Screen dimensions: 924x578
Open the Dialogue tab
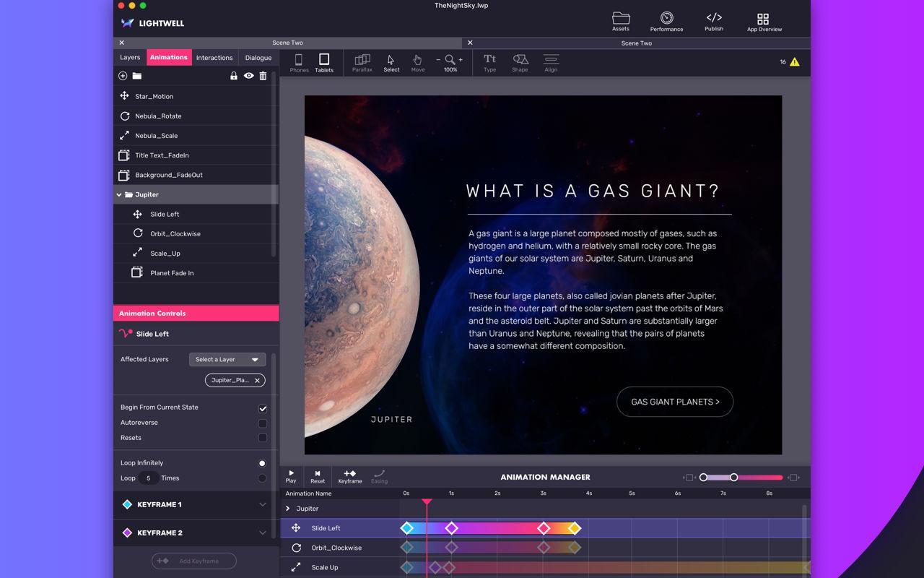click(x=258, y=58)
